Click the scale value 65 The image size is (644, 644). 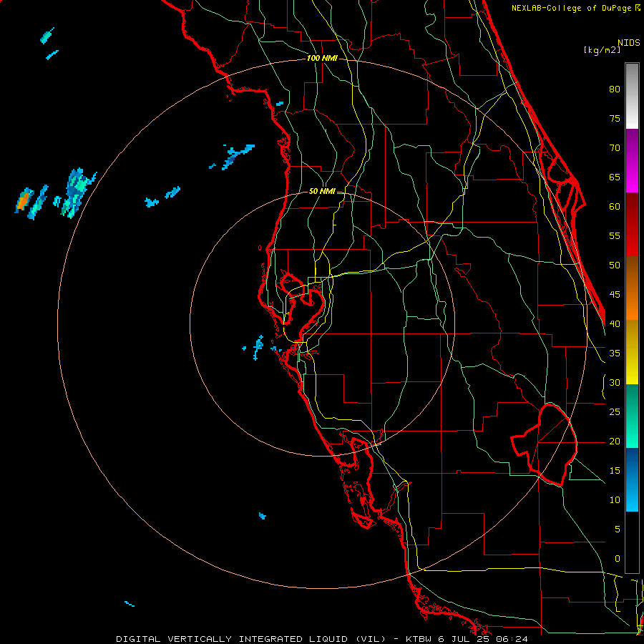615,177
